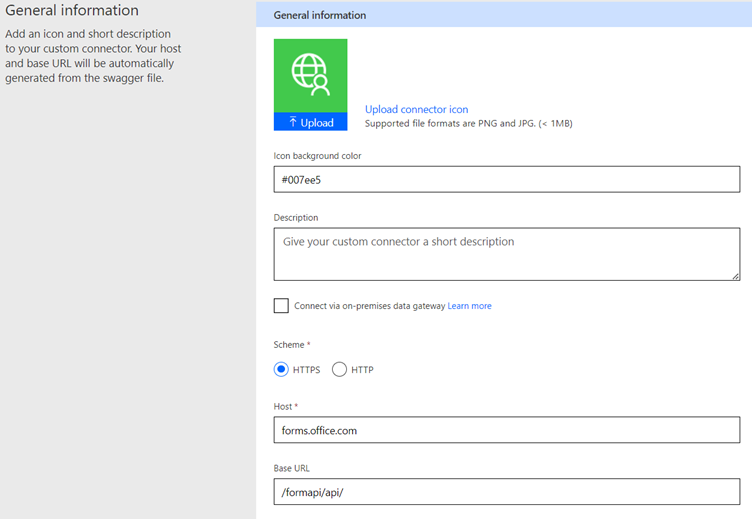This screenshot has height=519, width=752.
Task: Click the blue Upload button
Action: (x=310, y=122)
